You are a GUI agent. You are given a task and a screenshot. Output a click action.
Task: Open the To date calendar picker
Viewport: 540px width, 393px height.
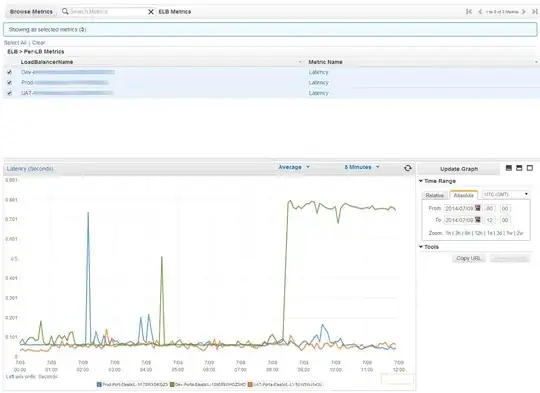click(478, 220)
